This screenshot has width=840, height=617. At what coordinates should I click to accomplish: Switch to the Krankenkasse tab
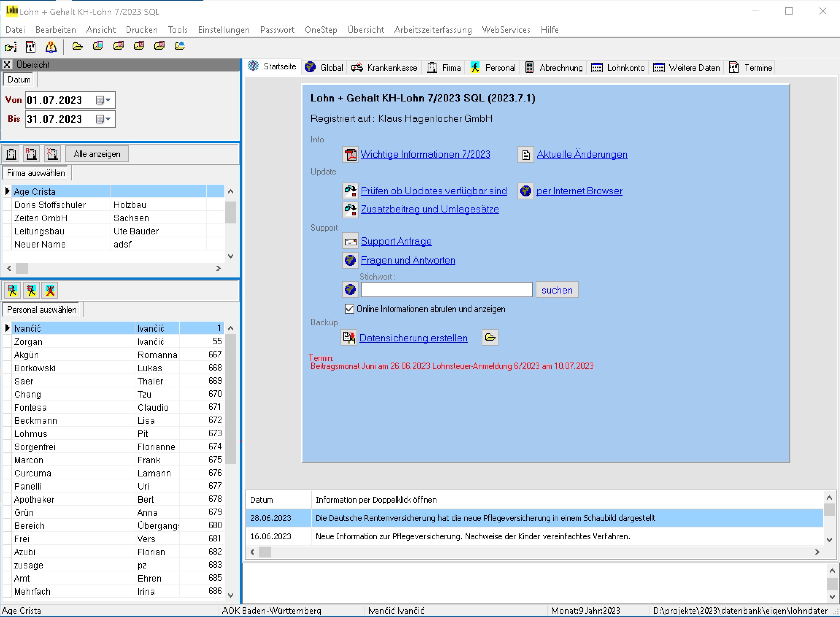pos(385,68)
